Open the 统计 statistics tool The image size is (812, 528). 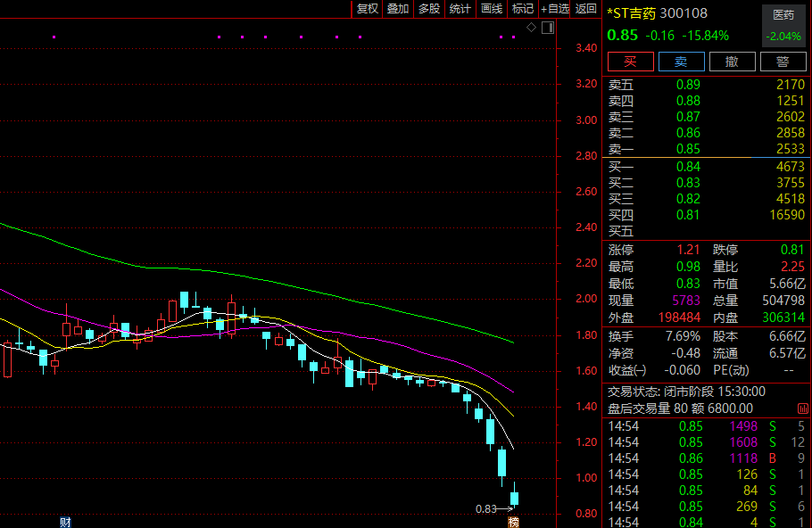(x=460, y=9)
